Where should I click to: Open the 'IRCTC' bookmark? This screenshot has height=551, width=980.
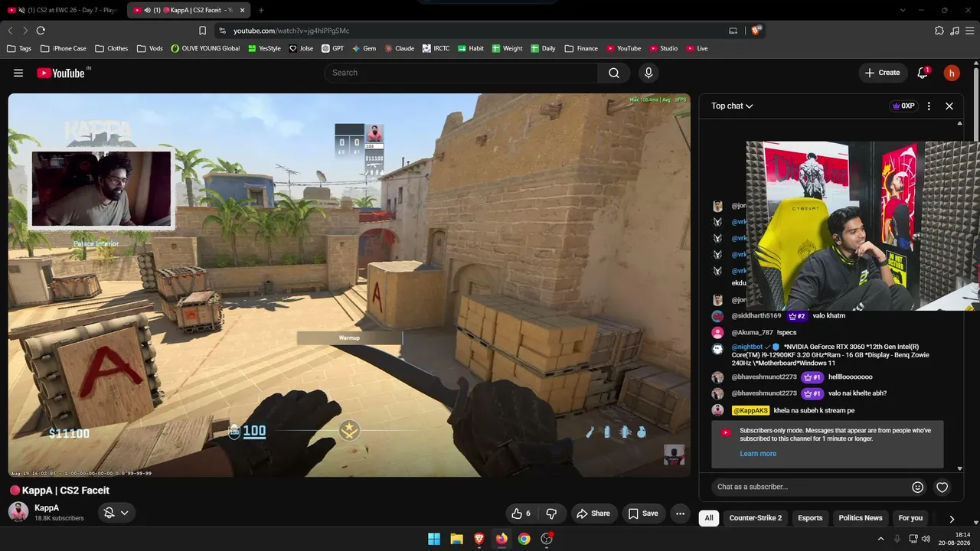pos(436,48)
